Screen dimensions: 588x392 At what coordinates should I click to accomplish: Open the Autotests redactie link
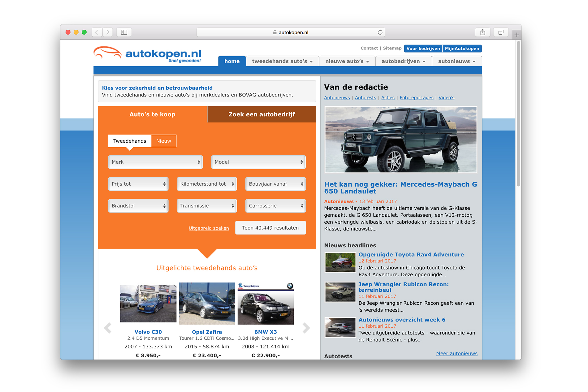point(365,98)
